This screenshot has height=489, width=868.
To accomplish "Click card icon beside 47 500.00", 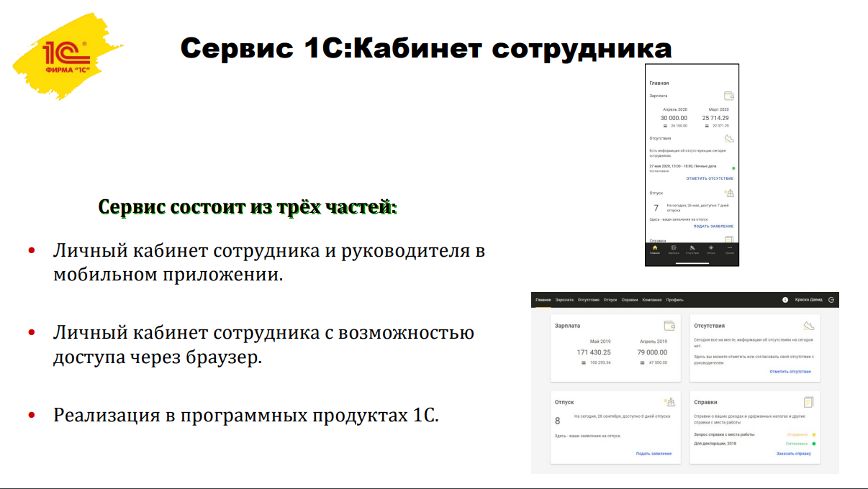I will coord(642,362).
